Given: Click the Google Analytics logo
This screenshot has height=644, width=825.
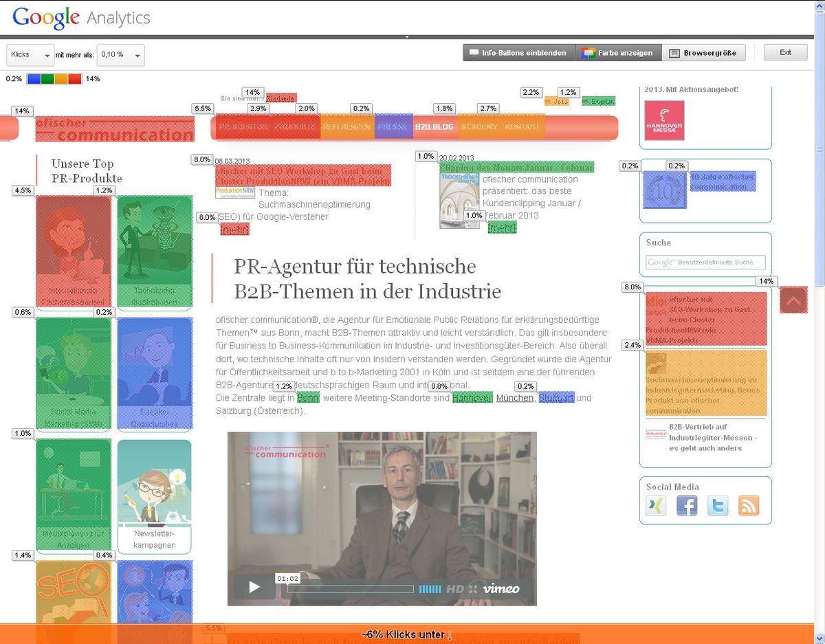Looking at the screenshot, I should tap(81, 18).
